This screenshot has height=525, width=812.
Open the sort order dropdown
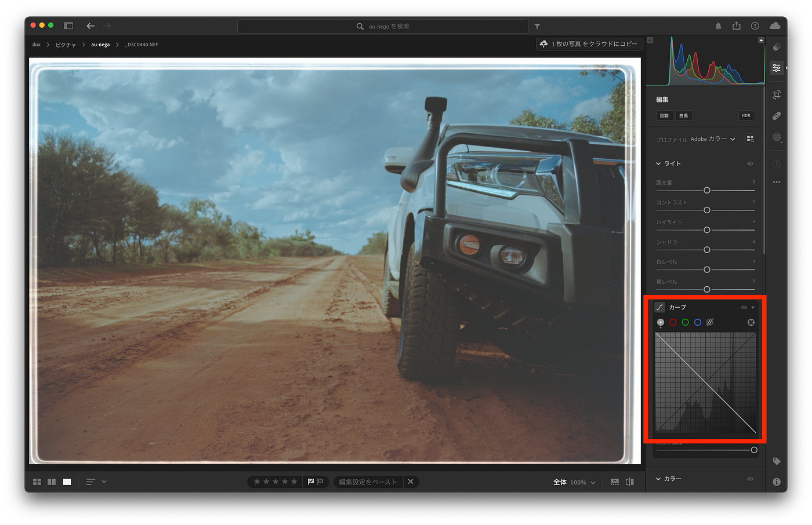click(96, 482)
